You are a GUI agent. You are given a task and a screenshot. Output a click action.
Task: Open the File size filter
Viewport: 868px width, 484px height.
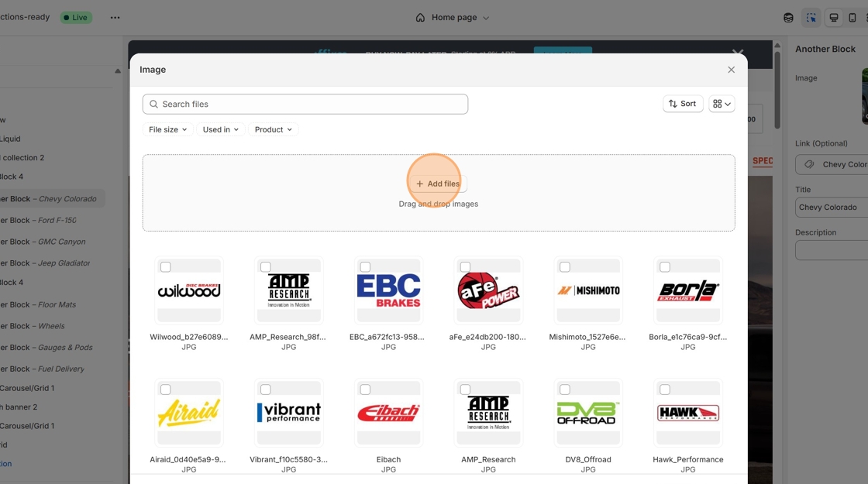(x=167, y=129)
